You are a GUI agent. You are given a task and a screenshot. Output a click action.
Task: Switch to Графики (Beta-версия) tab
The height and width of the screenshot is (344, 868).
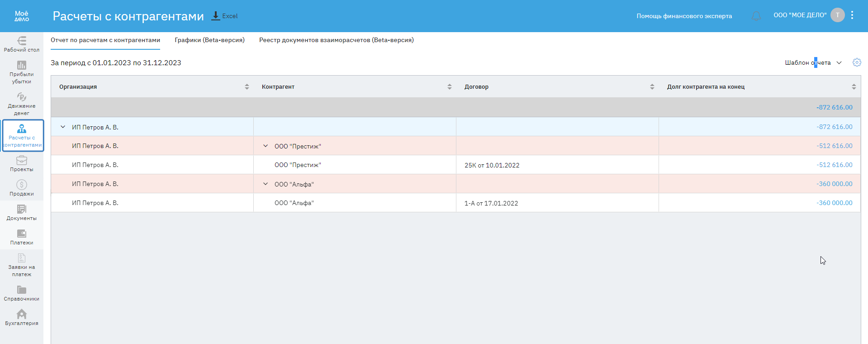tap(210, 40)
